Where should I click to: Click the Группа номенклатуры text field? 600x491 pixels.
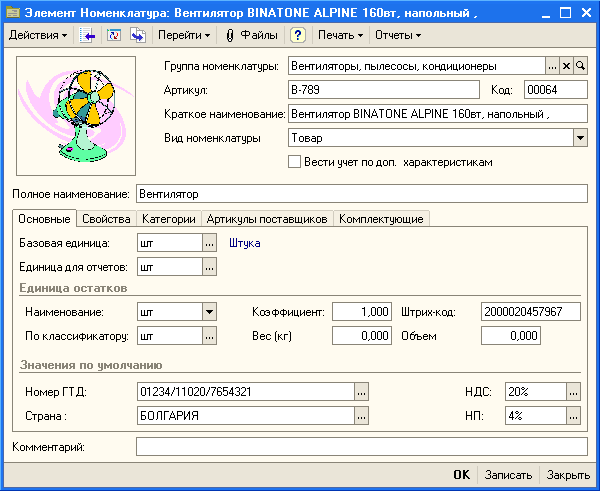coord(417,66)
